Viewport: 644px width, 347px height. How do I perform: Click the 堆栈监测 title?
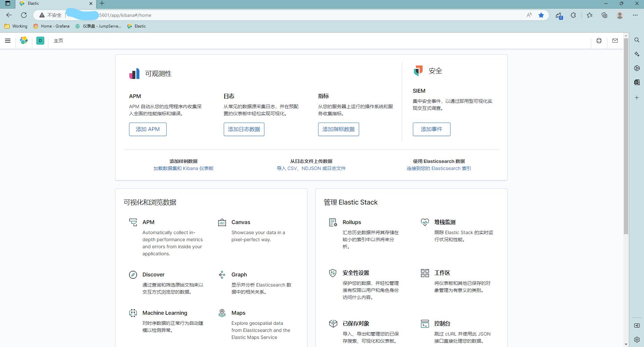tap(445, 222)
